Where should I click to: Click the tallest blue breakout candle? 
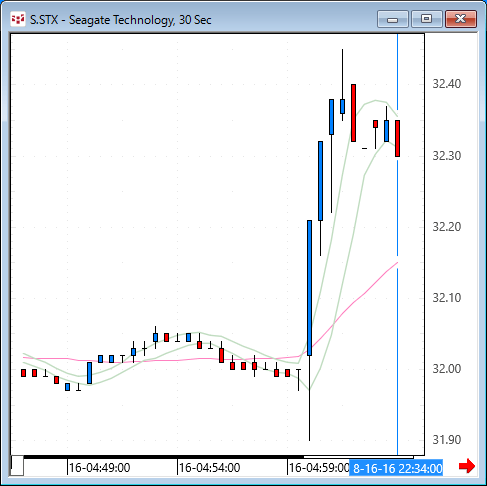(x=309, y=288)
